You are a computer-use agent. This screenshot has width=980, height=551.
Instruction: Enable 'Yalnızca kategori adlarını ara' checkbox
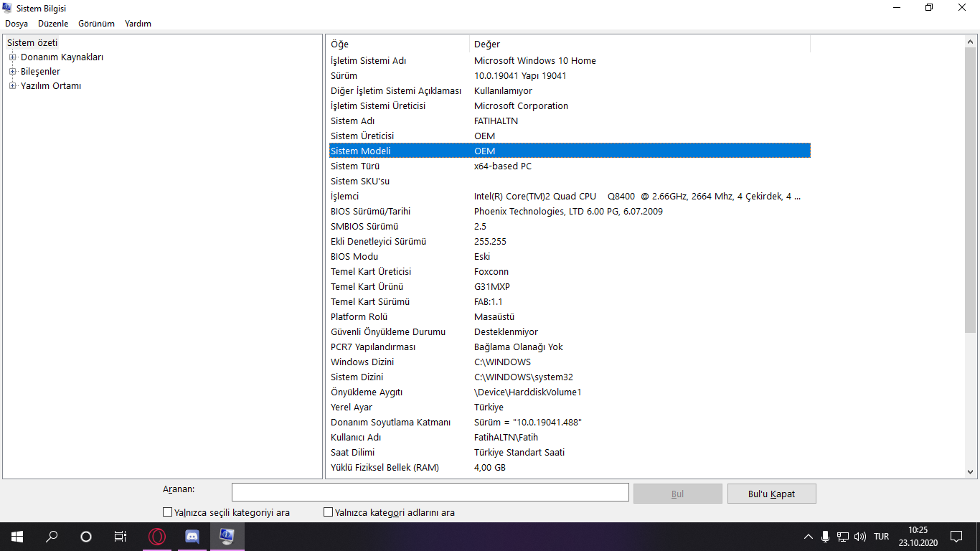(329, 512)
